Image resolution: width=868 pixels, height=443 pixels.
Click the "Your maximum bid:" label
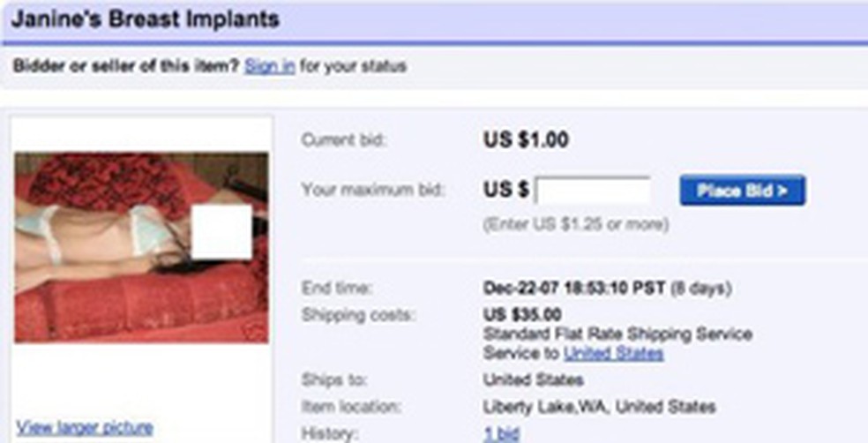pos(373,190)
